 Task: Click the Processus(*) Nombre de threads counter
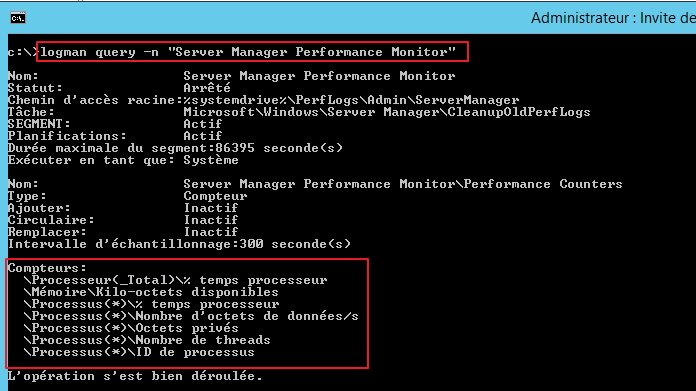147,340
